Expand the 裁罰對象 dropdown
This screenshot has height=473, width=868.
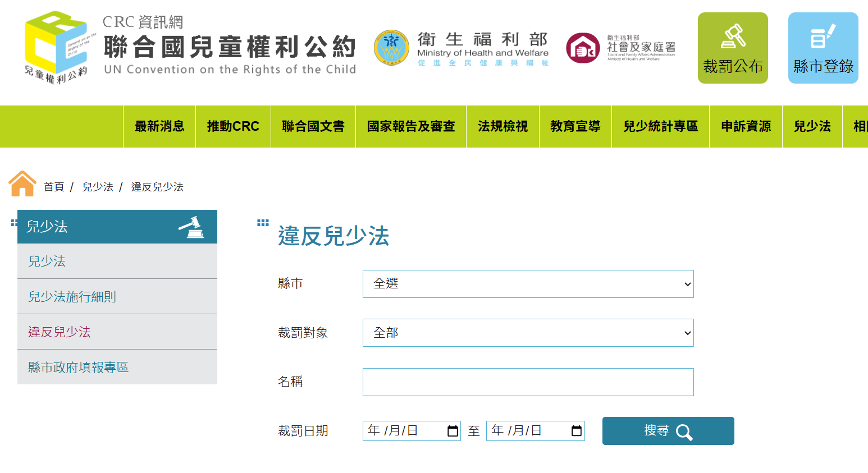[x=528, y=333]
